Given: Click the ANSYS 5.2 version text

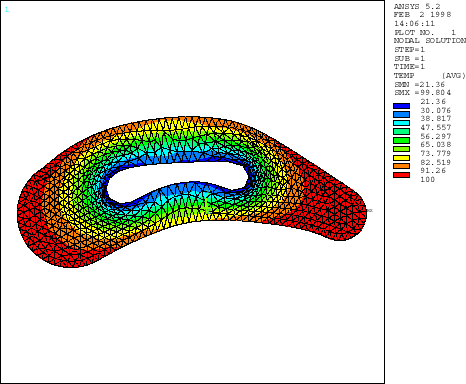Looking at the screenshot, I should [417, 6].
